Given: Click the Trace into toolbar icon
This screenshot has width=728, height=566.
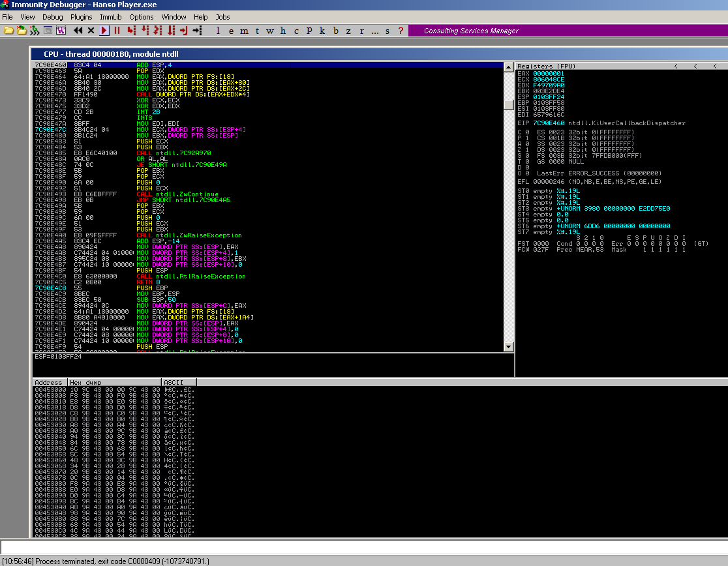Looking at the screenshot, I should pyautogui.click(x=159, y=31).
